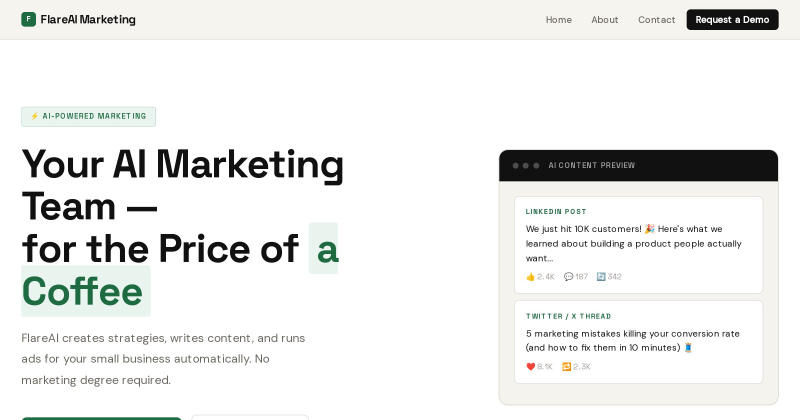The image size is (800, 420).
Task: Click the thread spool emoji icon
Action: point(688,348)
